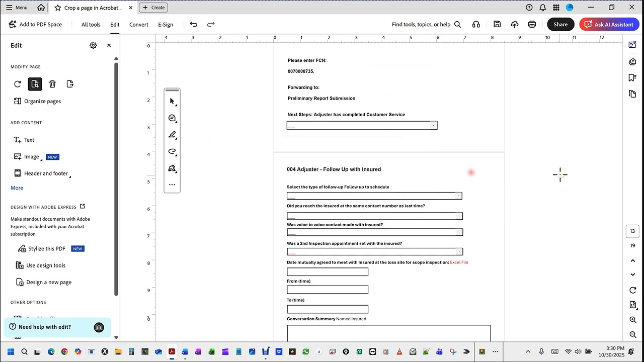Open the Comments panel icon in the right rail
The image size is (644, 362).
point(632,62)
